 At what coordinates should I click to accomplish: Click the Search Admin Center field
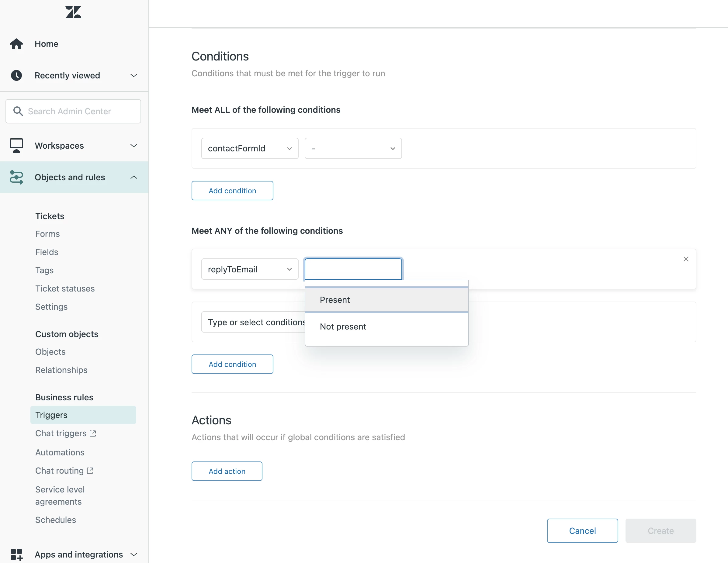tap(73, 111)
